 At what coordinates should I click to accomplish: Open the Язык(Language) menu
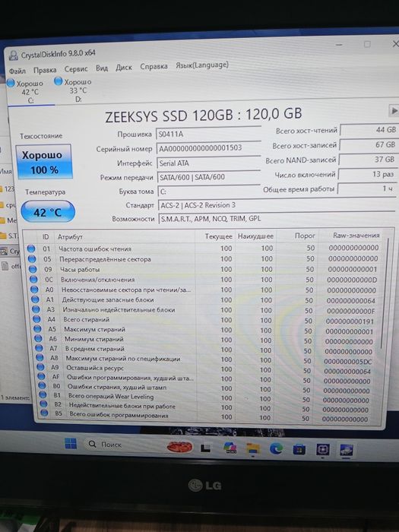[202, 65]
